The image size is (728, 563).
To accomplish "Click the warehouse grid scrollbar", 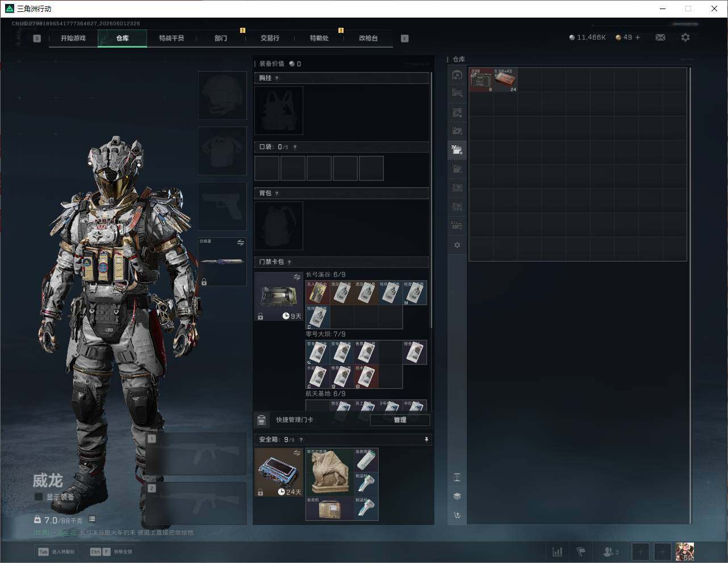I will (691, 295).
